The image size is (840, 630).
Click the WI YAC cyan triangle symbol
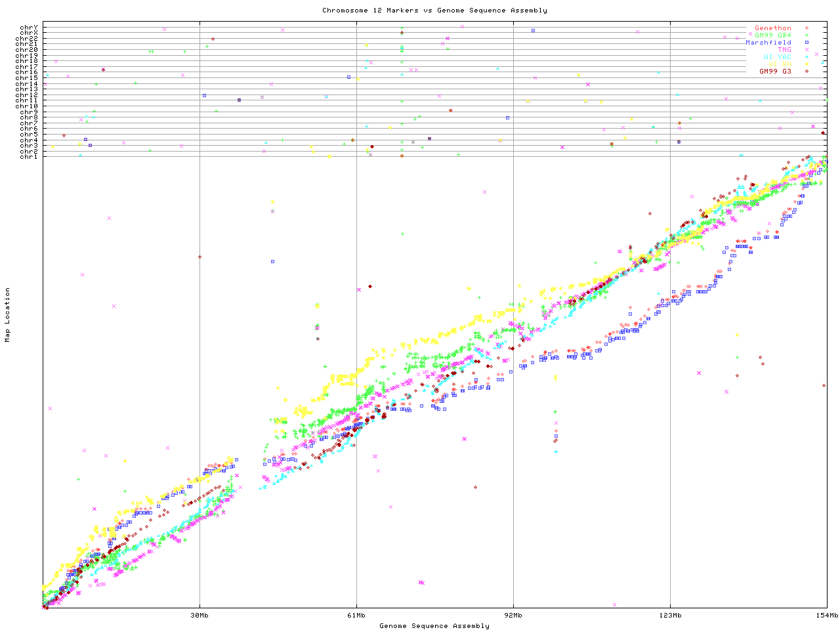pos(807,57)
